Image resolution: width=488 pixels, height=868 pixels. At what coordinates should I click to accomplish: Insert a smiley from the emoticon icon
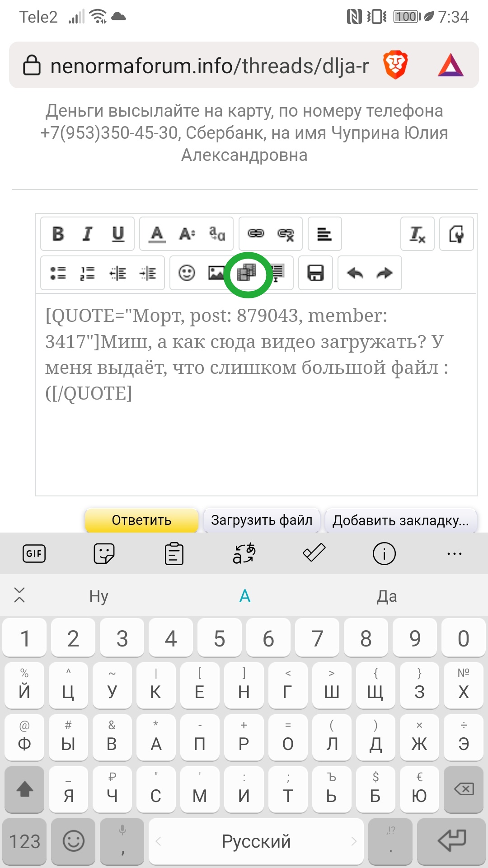click(x=187, y=273)
